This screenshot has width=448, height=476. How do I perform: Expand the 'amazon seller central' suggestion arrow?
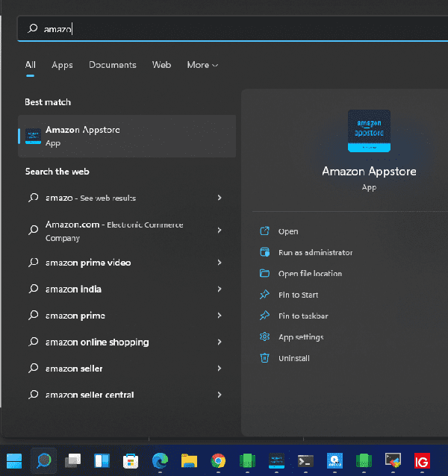[220, 395]
